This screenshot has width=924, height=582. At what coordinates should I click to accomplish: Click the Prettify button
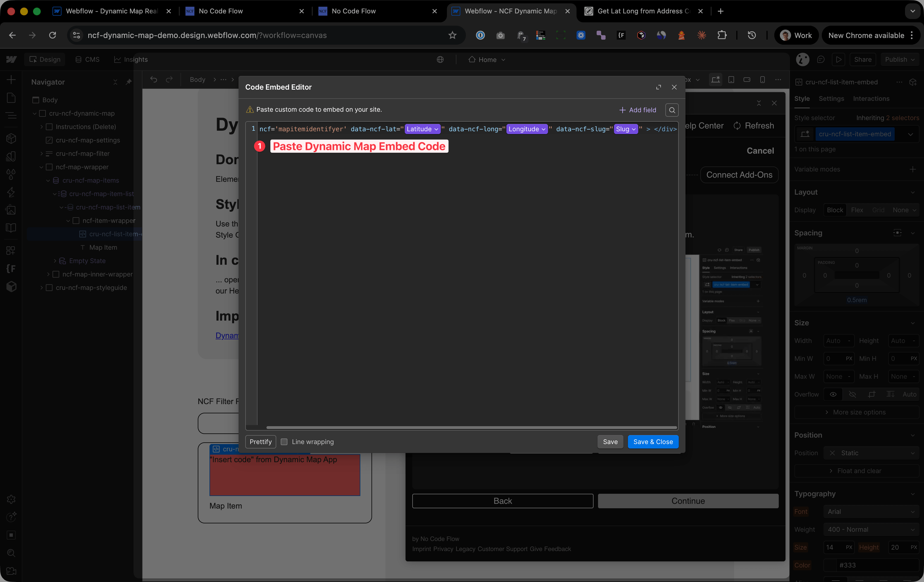click(261, 442)
